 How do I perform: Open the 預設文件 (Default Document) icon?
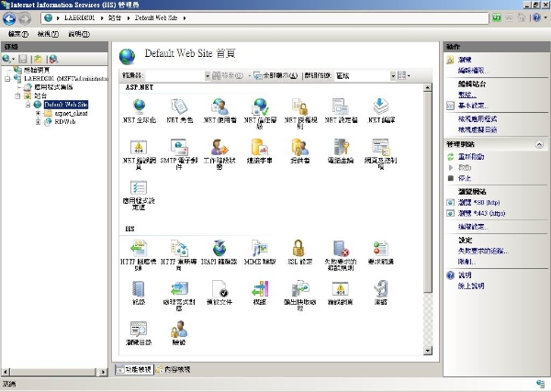tap(220, 289)
